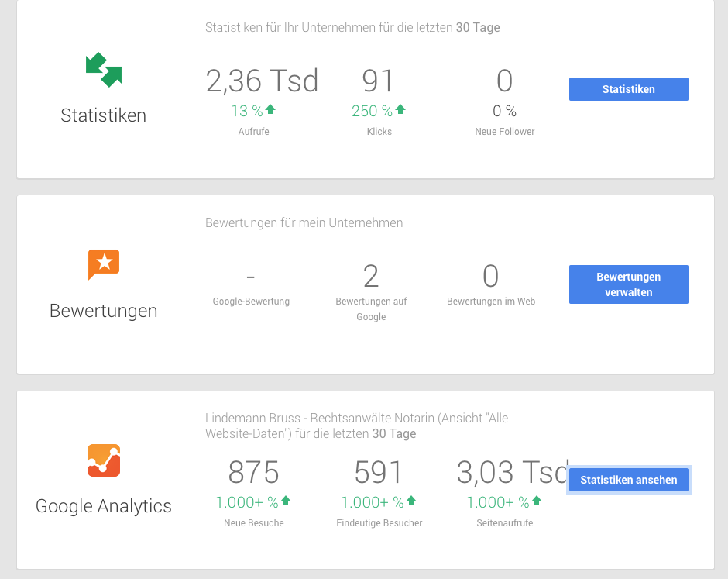This screenshot has height=579, width=728.
Task: Select the 591 unique visitors number
Action: pyautogui.click(x=379, y=472)
